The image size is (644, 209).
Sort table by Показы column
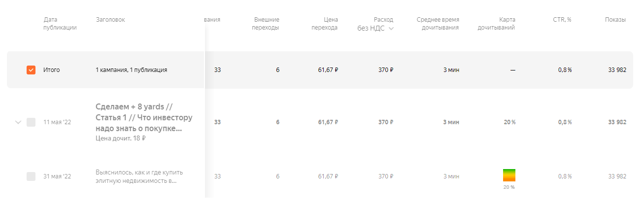(615, 20)
